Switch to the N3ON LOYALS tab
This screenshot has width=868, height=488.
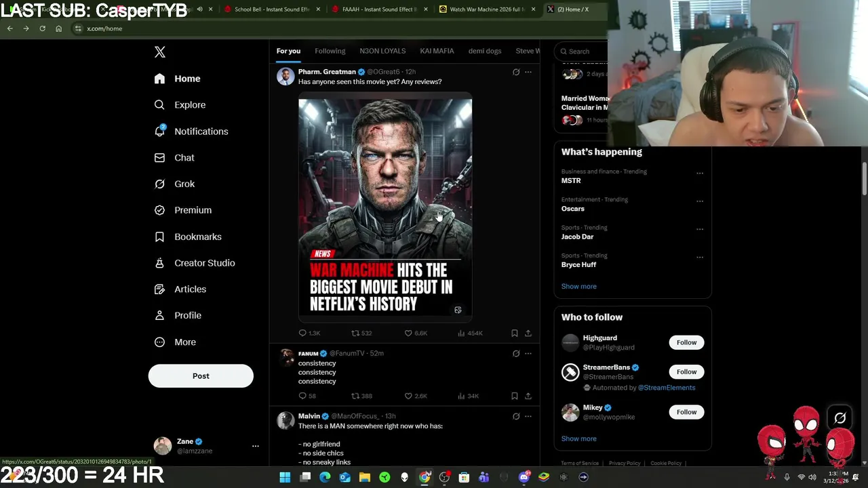[x=382, y=51]
